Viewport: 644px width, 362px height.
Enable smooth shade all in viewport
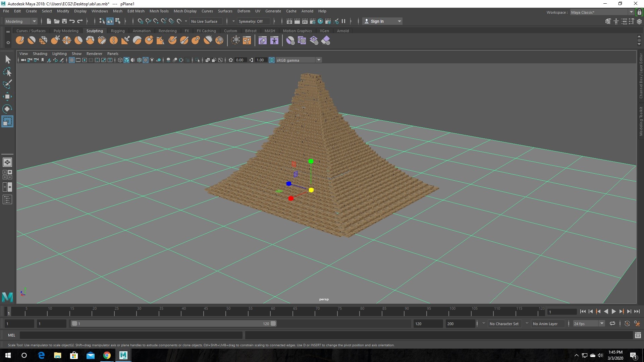126,60
